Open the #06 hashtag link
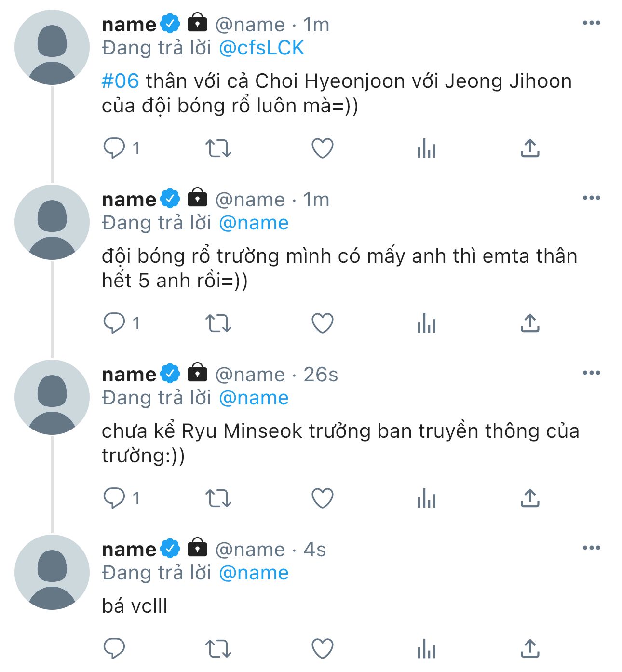 [x=121, y=81]
